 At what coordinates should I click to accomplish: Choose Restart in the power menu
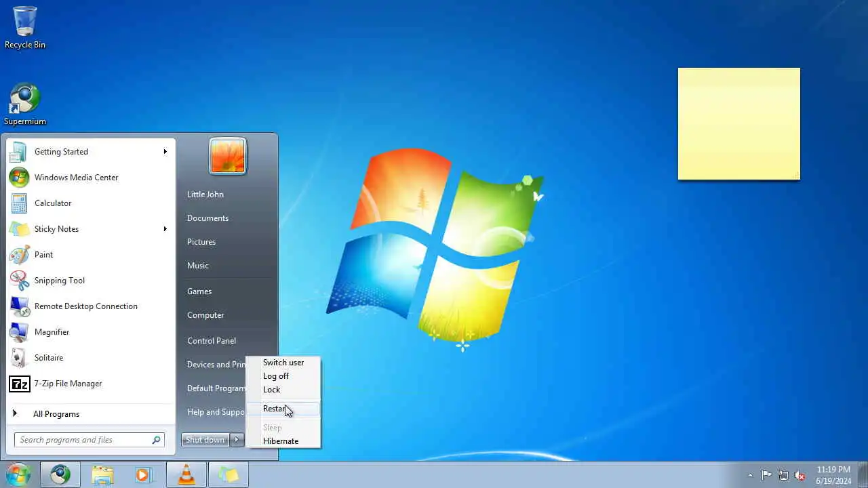coord(283,409)
